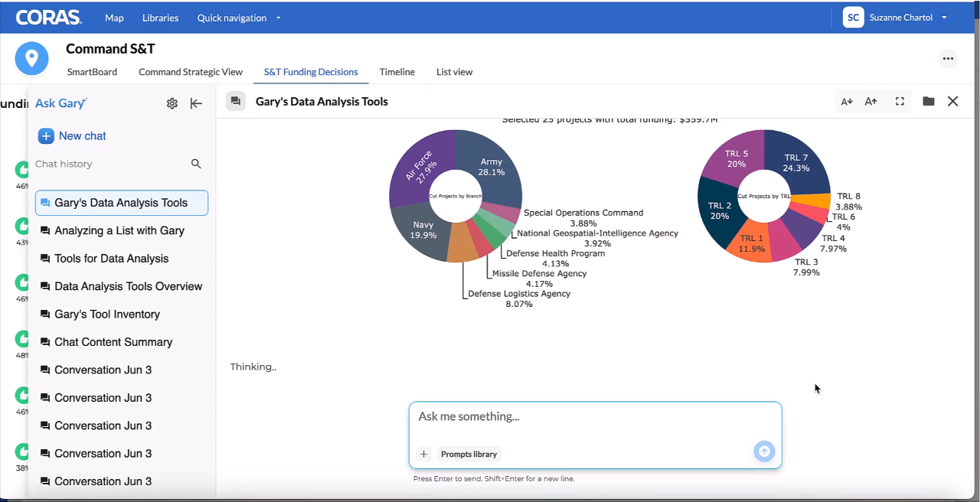Click the send arrow button

pyautogui.click(x=764, y=451)
